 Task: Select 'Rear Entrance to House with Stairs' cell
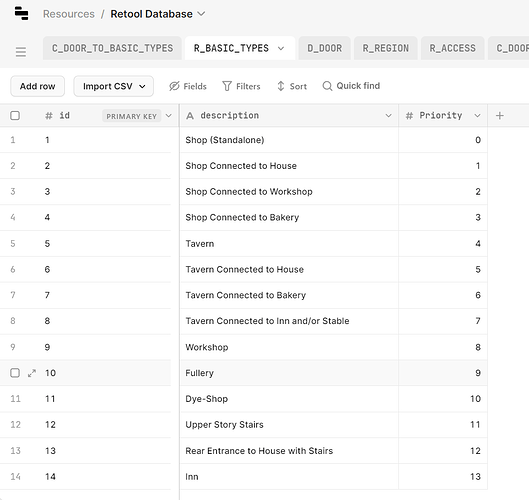click(x=289, y=450)
